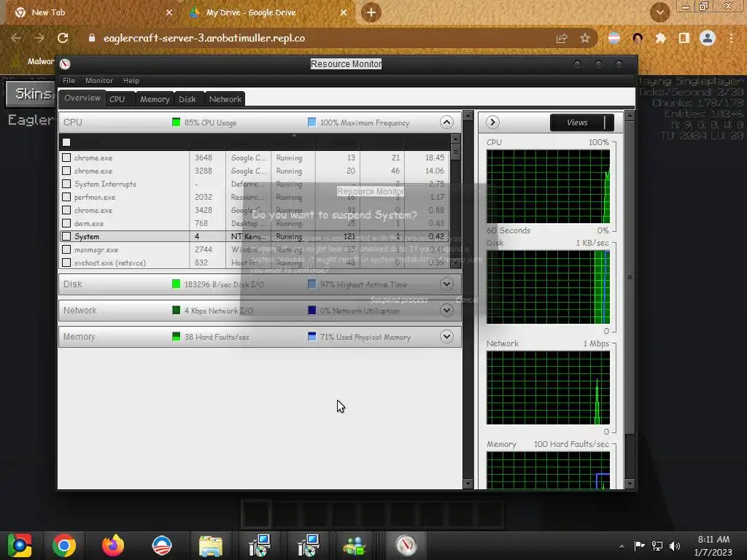Click the Chrome forward arrow
Screen dimensions: 747x560
click(39, 38)
